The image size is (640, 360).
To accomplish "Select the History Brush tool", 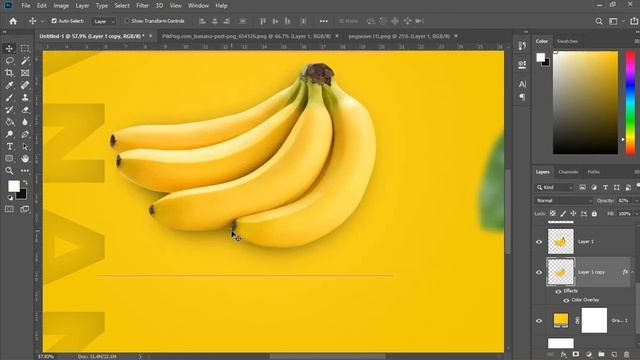I will [x=9, y=109].
